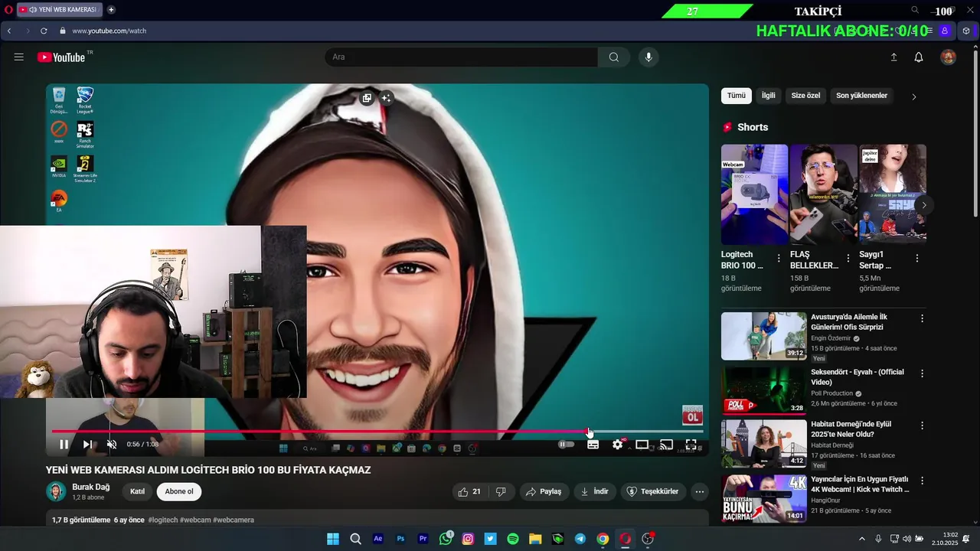Unmute the video player volume

coord(112,445)
